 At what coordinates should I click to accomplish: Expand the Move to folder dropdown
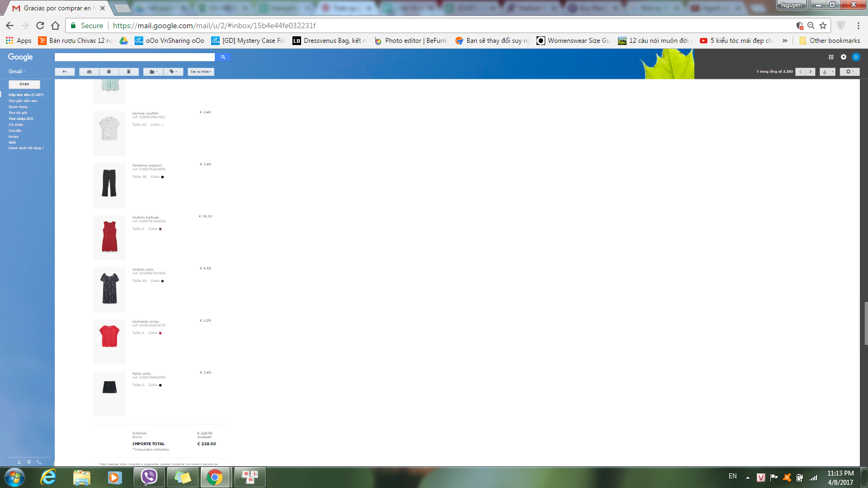tap(153, 72)
